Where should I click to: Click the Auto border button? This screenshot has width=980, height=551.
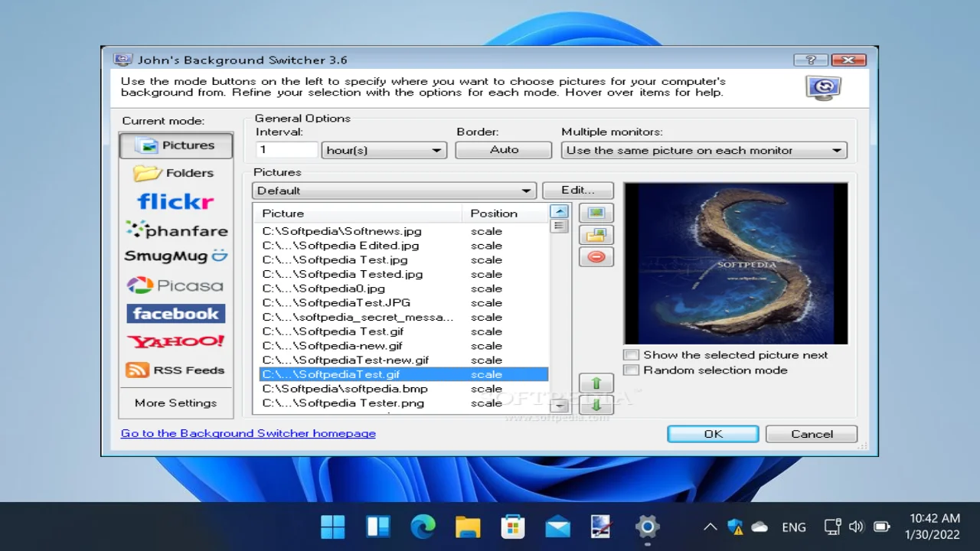pos(504,150)
